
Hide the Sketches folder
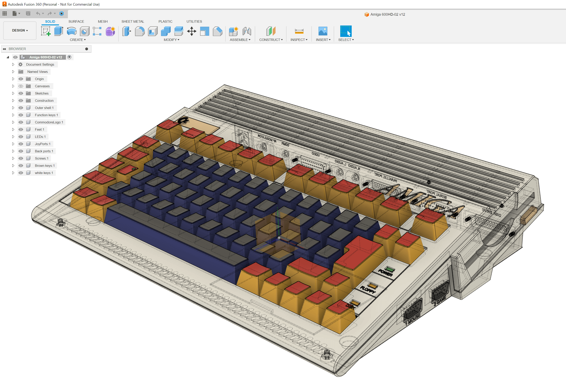coord(21,93)
